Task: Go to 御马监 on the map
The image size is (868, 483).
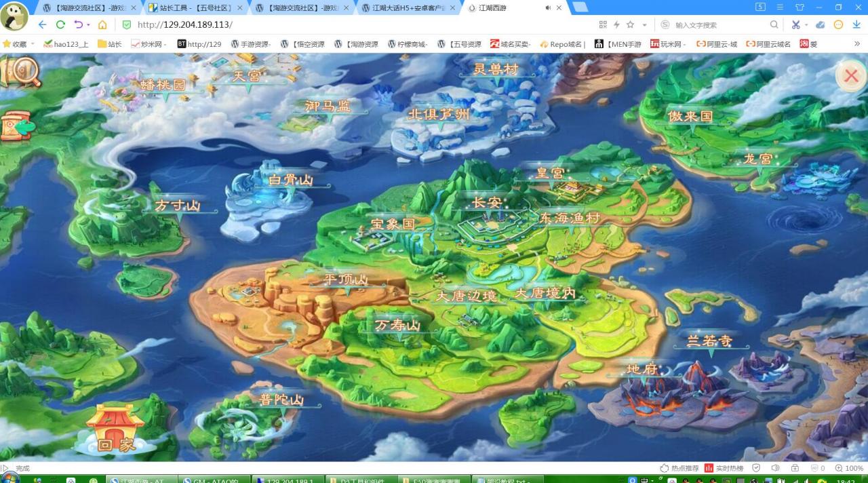Action: 328,106
